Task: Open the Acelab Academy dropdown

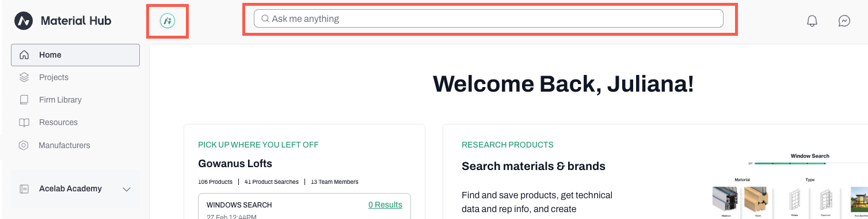Action: point(75,189)
